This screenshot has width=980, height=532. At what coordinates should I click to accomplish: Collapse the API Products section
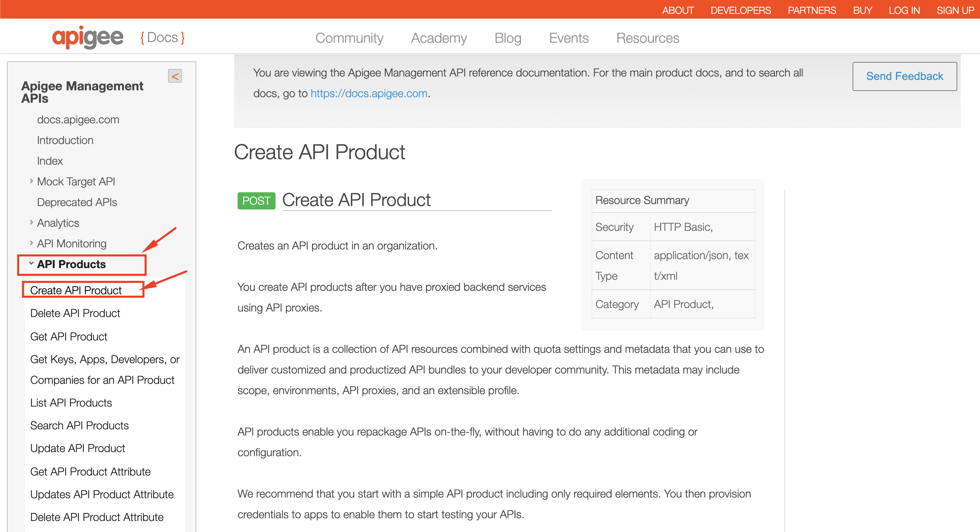(x=32, y=263)
